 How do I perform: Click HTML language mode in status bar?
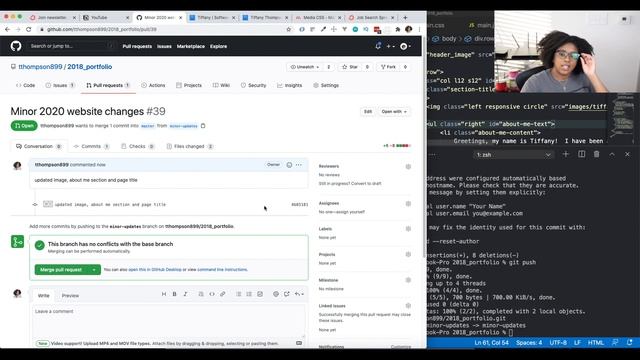pos(596,343)
